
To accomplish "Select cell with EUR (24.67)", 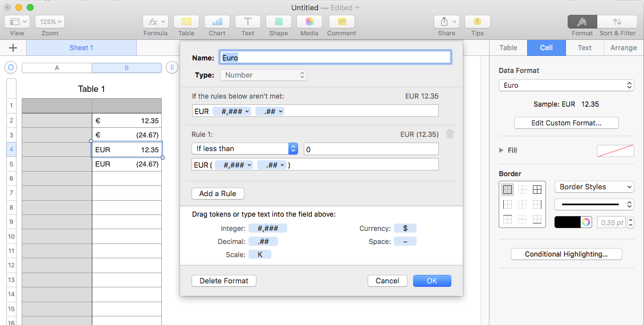I will pos(127,164).
